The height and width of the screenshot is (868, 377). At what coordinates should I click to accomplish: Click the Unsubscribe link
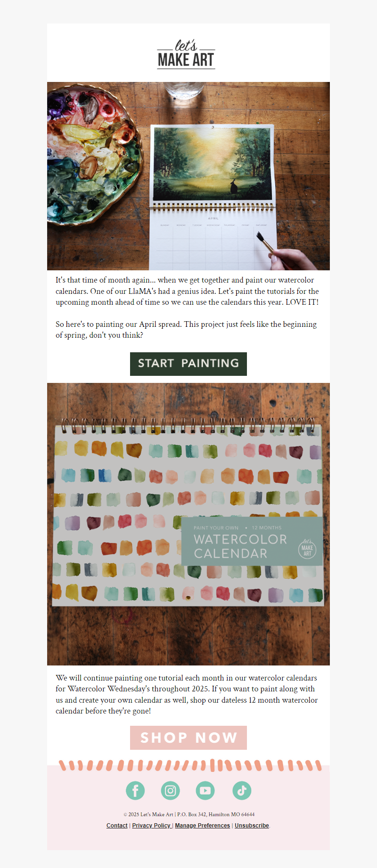click(x=252, y=826)
